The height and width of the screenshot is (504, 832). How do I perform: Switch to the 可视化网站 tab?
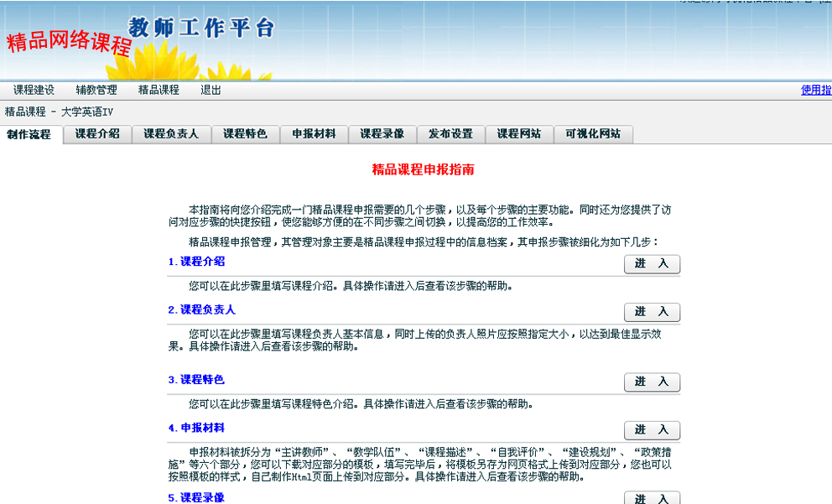coord(593,134)
